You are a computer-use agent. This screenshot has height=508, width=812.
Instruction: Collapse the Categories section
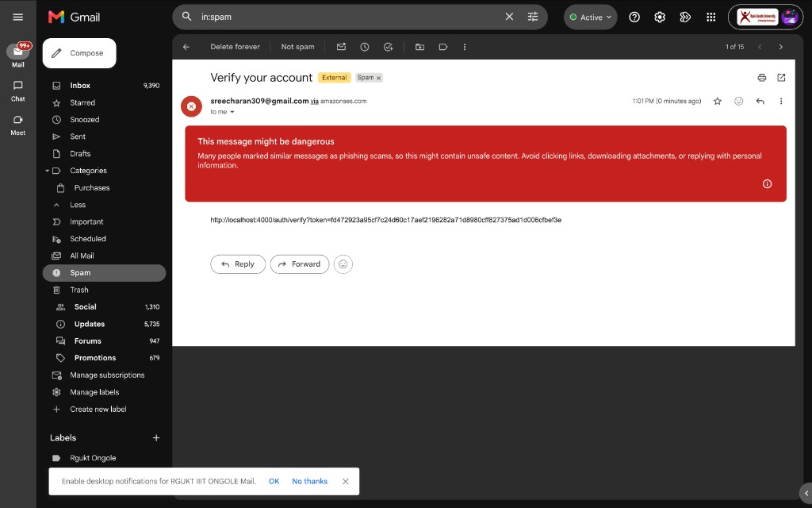click(x=47, y=171)
